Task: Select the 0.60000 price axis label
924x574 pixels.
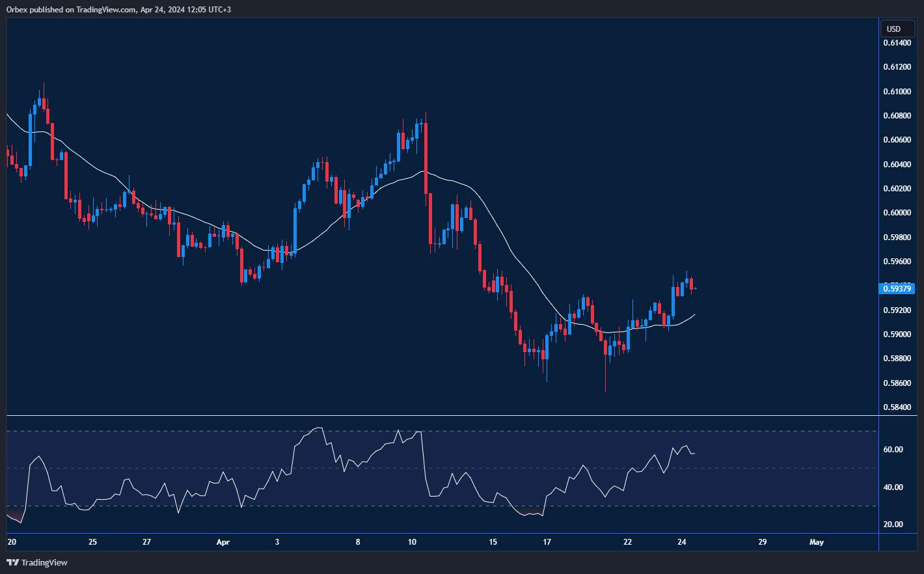Action: 897,213
